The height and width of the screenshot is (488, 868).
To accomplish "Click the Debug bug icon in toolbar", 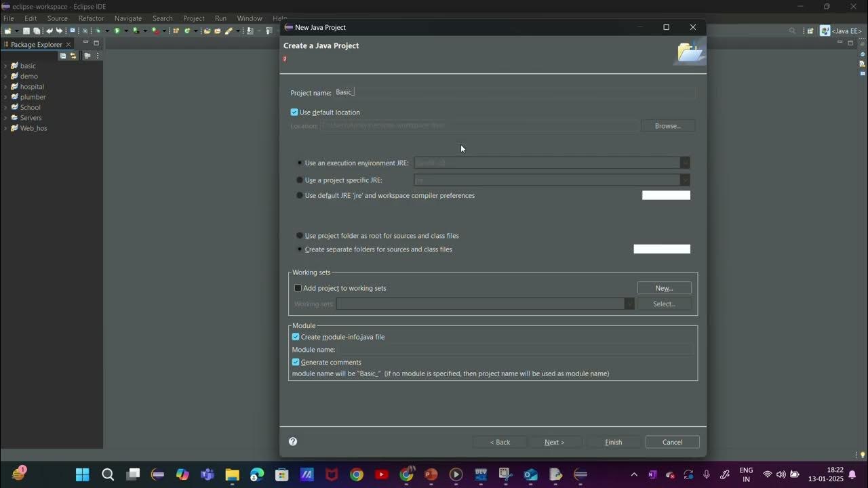I will 98,30.
